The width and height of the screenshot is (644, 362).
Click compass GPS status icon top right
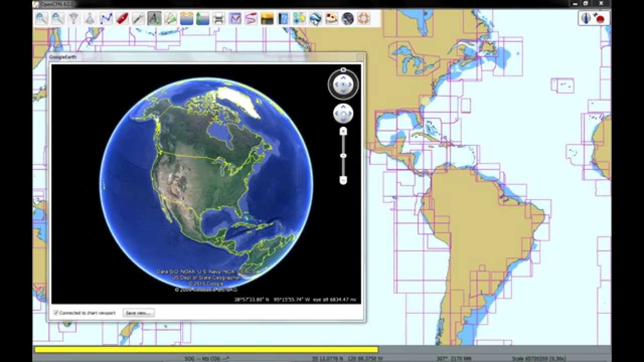586,19
